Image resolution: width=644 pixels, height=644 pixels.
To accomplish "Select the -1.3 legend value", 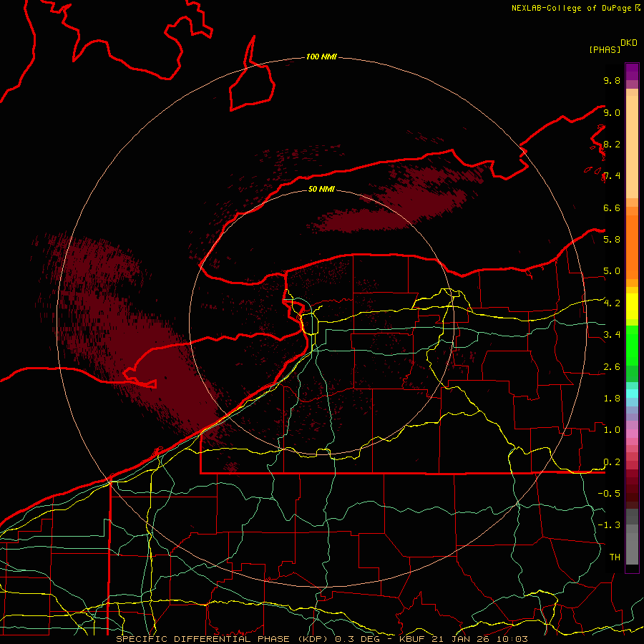I will pyautogui.click(x=609, y=525).
